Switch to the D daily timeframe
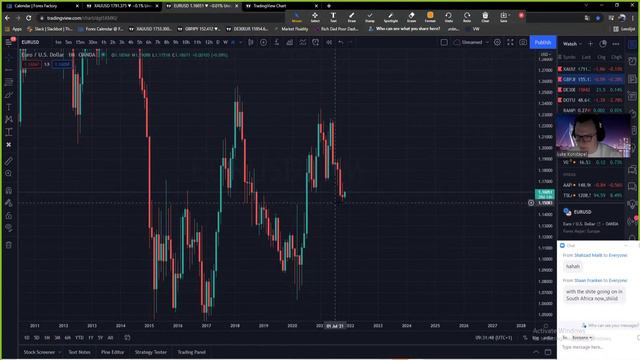The image size is (640, 360). [218, 42]
